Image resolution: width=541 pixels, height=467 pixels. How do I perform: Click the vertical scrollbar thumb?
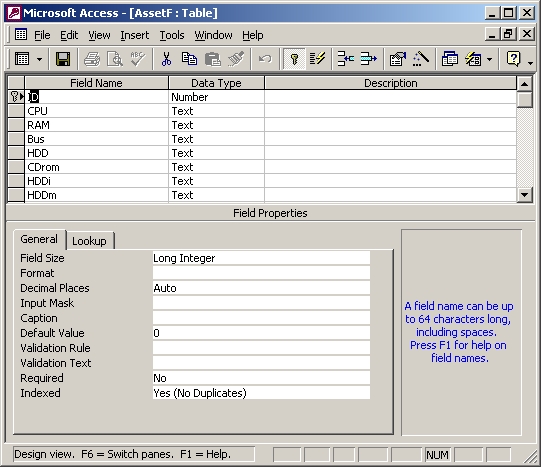[x=524, y=100]
